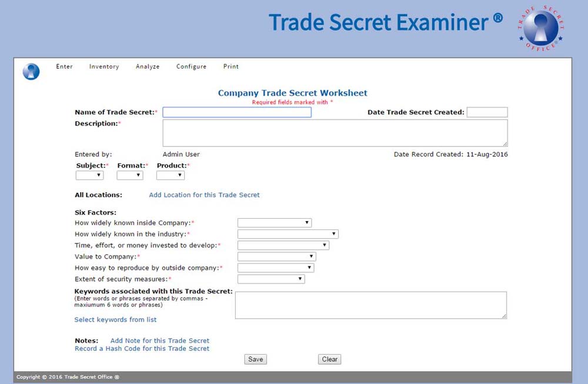Click the Clear button
This screenshot has height=384, width=588.
(x=330, y=359)
